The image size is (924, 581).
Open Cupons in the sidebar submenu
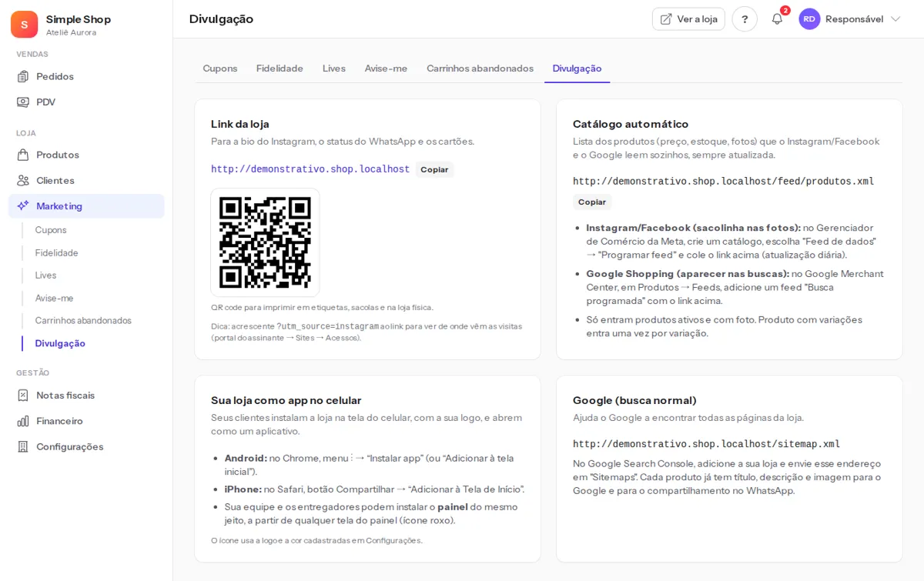click(x=51, y=230)
